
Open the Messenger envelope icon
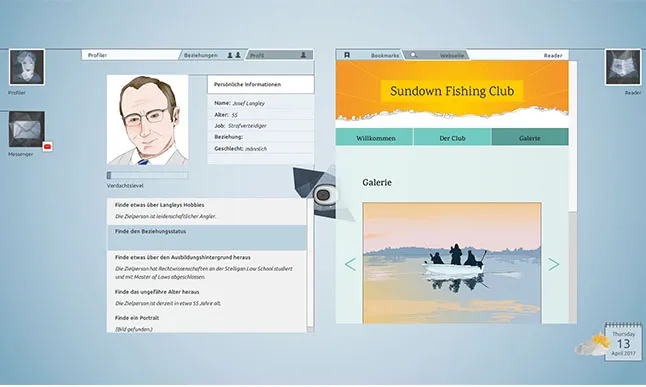27,129
